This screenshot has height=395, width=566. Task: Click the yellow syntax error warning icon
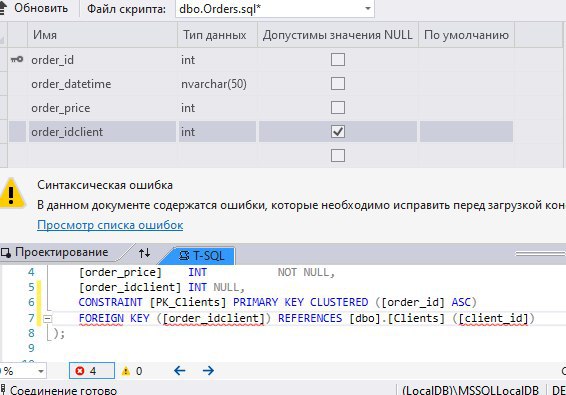(x=12, y=194)
